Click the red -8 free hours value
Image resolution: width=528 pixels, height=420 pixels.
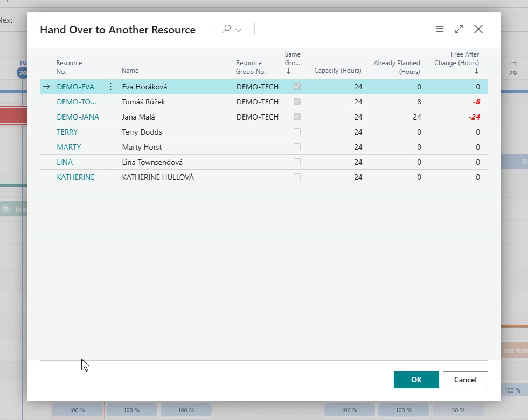tap(476, 102)
